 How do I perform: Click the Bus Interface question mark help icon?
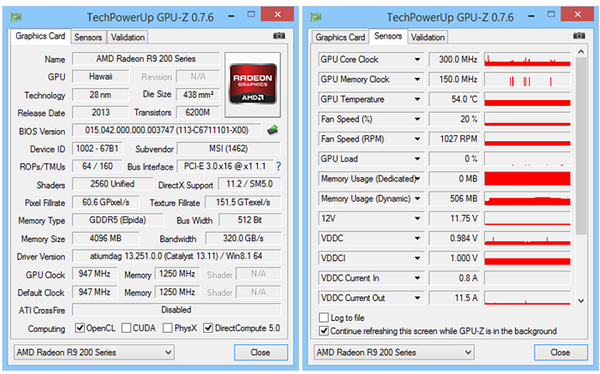coord(279,166)
